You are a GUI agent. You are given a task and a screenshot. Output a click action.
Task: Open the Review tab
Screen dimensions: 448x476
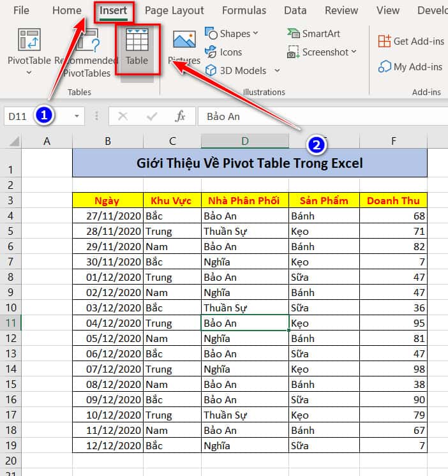point(341,10)
